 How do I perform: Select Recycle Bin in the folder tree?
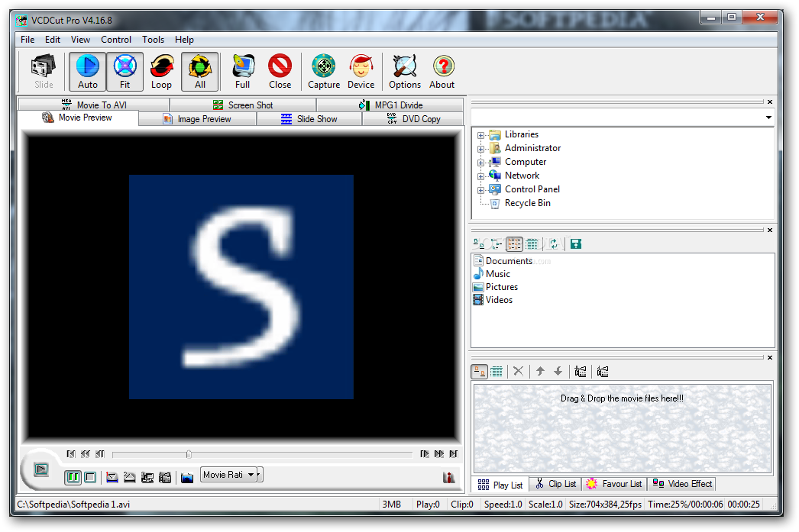tap(527, 203)
